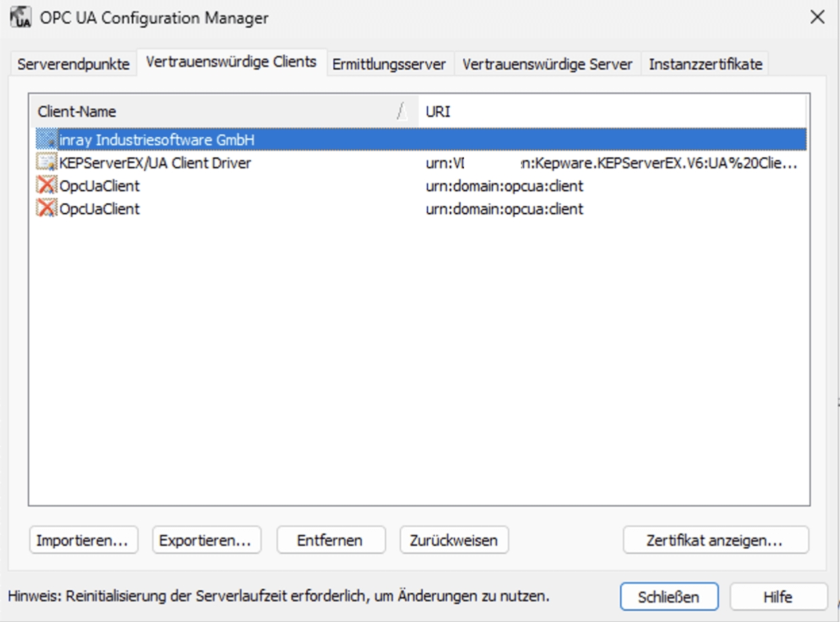840x622 pixels.
Task: Click the red X icon of lower OpcUaClient
Action: tap(47, 209)
